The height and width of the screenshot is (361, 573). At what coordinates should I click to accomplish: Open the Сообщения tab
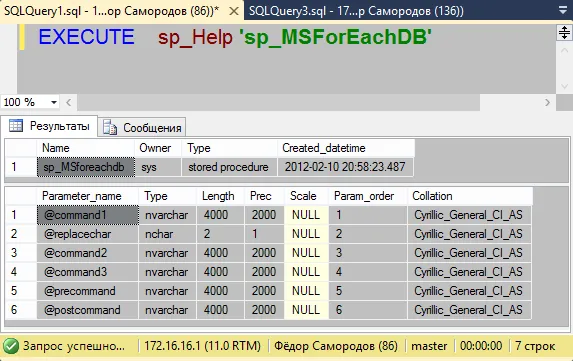pos(142,128)
